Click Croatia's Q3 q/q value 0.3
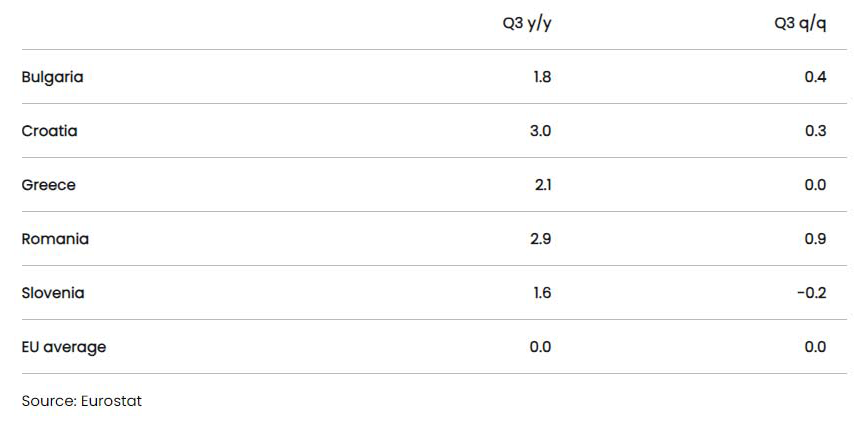Viewport: 862px width, 436px height. coord(815,131)
